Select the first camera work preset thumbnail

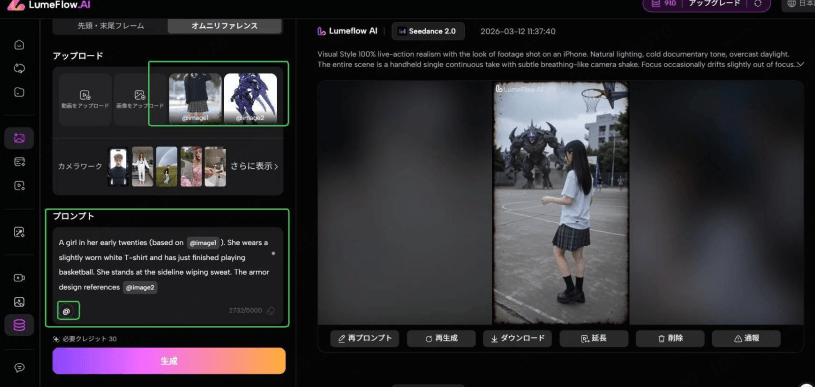click(118, 167)
